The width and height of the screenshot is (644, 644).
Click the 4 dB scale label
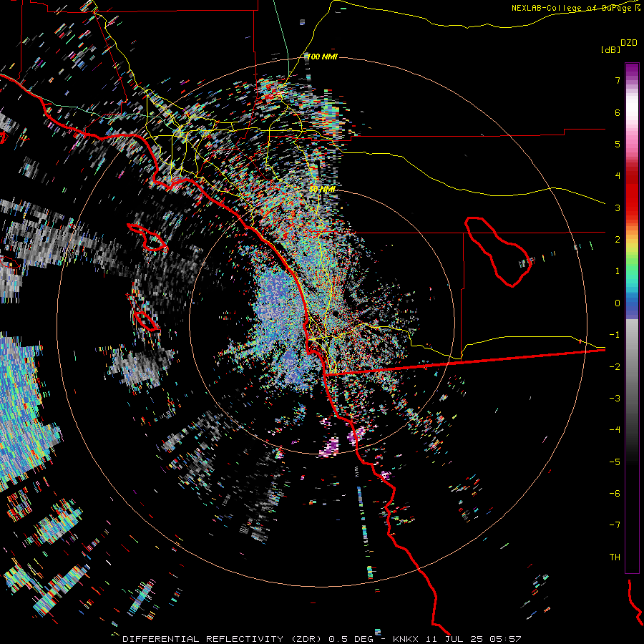tap(618, 176)
